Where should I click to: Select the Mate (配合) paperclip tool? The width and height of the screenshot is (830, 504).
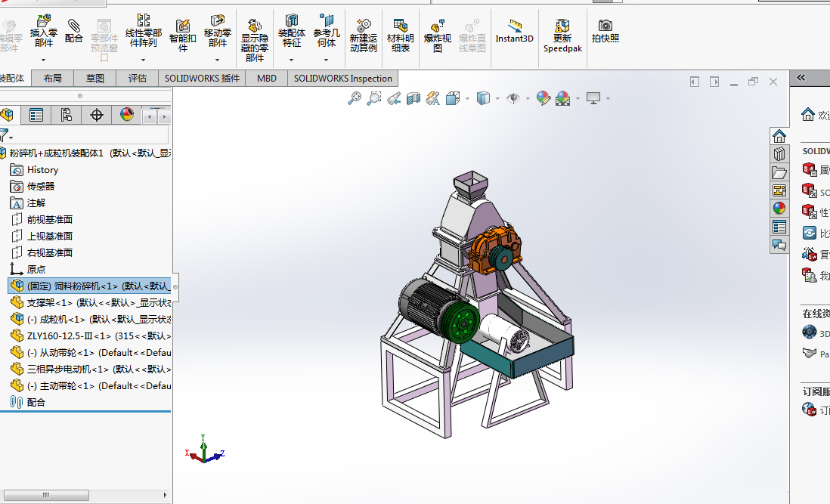tap(73, 31)
